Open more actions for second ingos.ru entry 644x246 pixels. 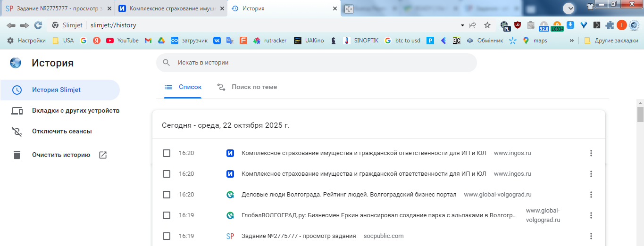[591, 174]
